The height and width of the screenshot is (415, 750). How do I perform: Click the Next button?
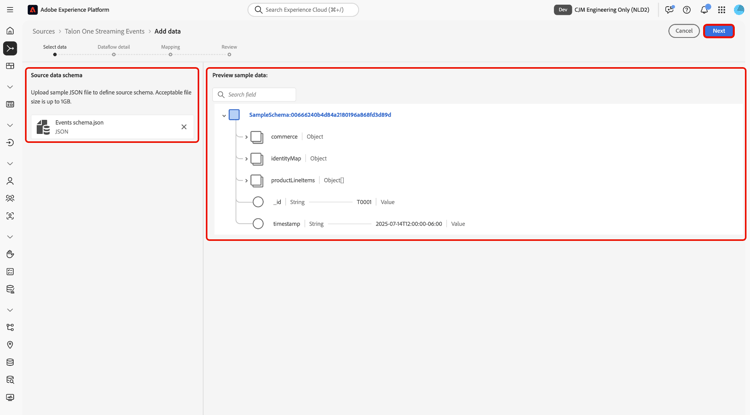(x=719, y=31)
